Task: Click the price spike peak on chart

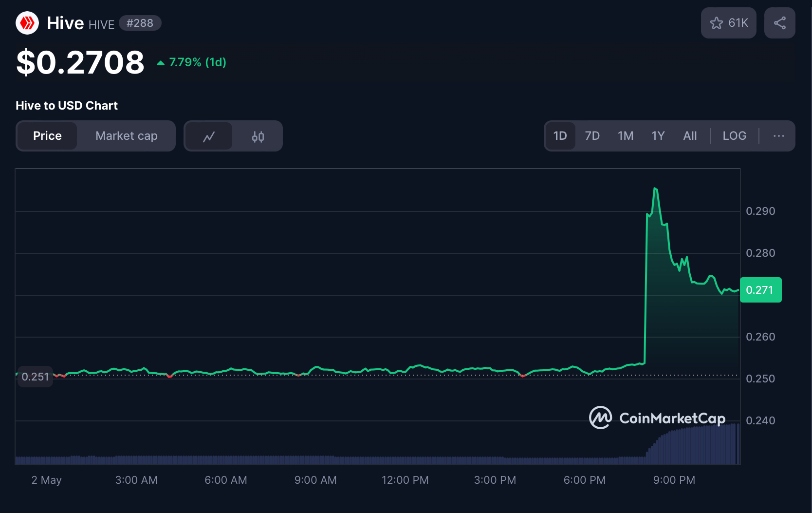Action: click(655, 189)
